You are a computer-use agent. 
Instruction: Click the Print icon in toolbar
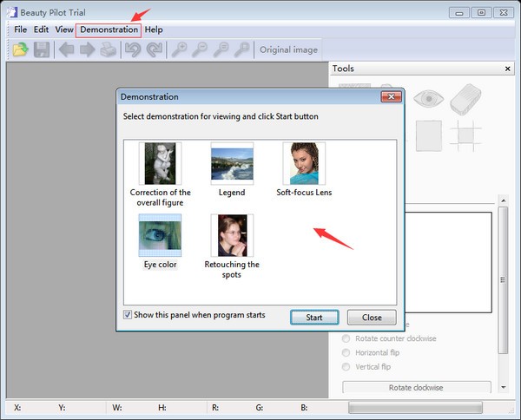[108, 50]
